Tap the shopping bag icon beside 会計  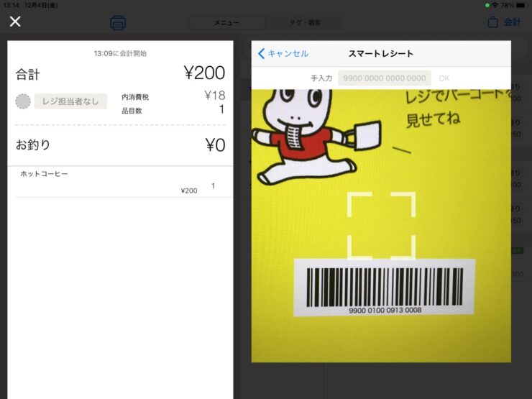click(x=492, y=22)
